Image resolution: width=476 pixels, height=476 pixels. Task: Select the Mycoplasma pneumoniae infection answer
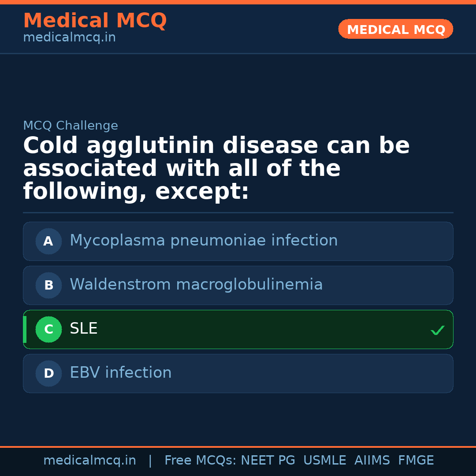(204, 241)
